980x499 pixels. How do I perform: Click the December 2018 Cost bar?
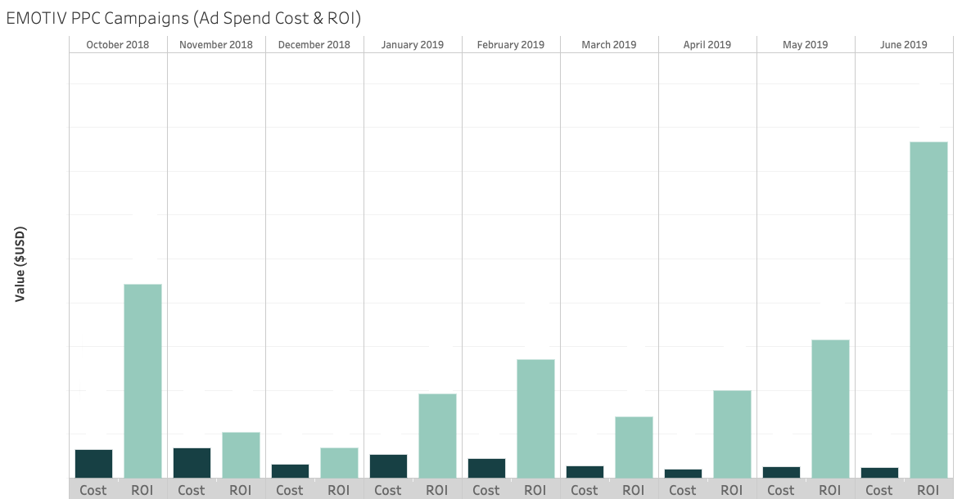click(x=290, y=471)
